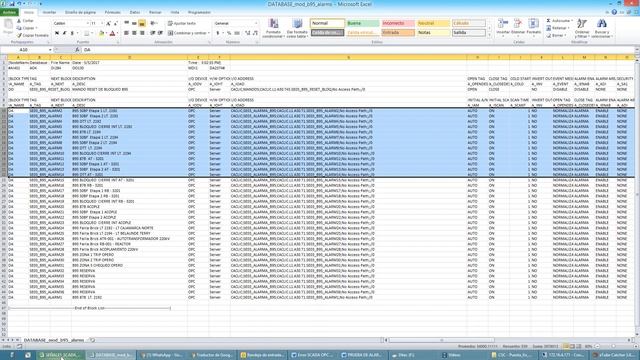Expand the font color dropdown arrow
Screen dimensions: 640x360
point(118,33)
